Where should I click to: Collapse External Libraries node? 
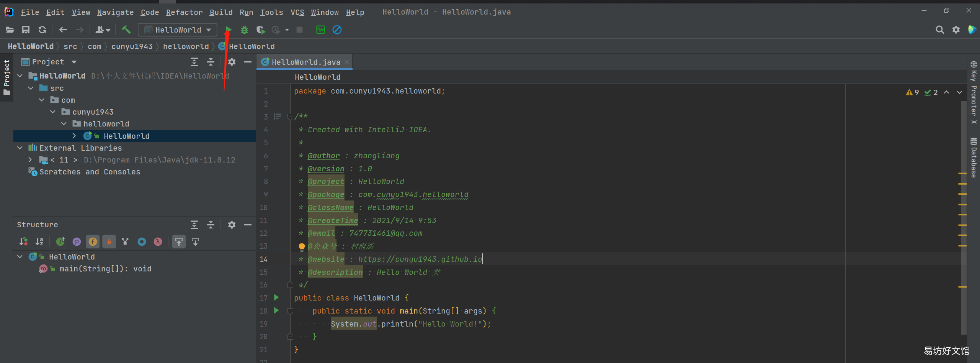20,148
